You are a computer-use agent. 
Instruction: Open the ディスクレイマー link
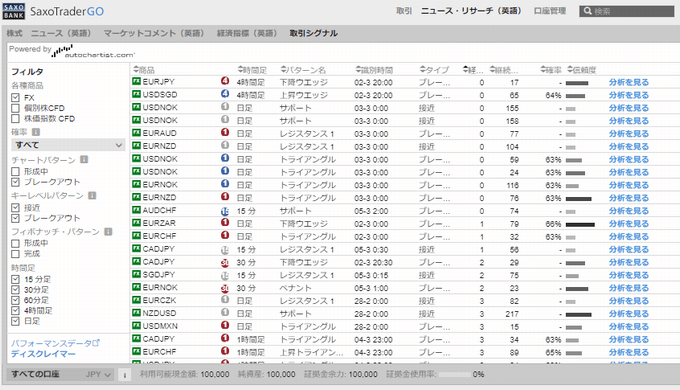pyautogui.click(x=43, y=354)
